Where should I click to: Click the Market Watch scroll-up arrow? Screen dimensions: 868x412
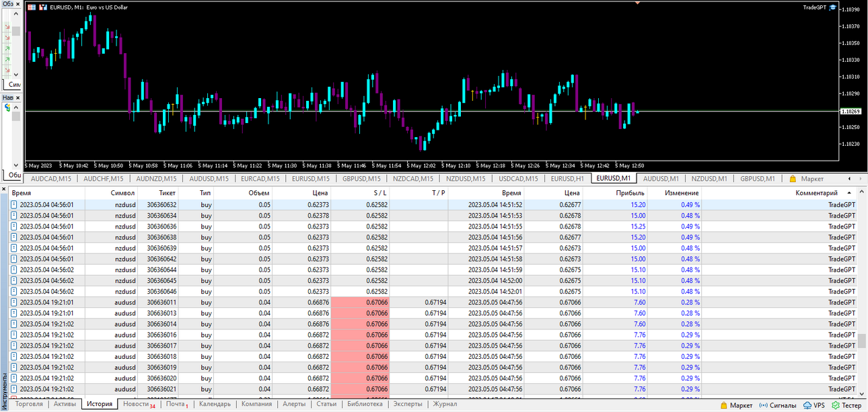[x=16, y=13]
